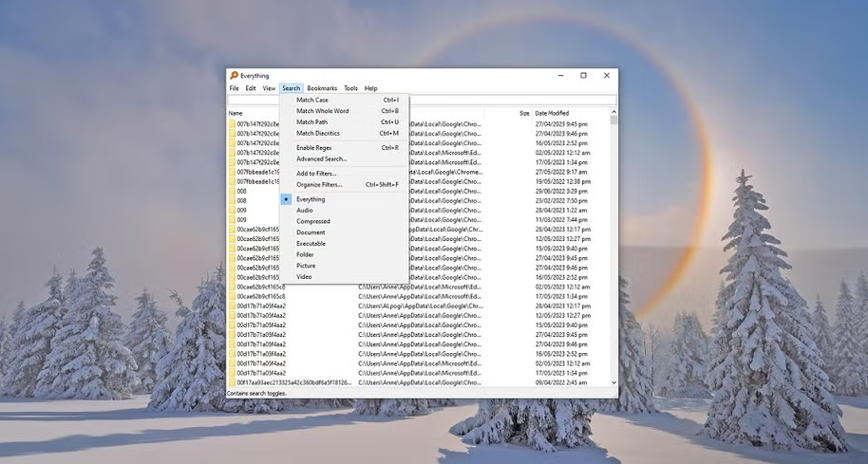This screenshot has height=464, width=868.
Task: Toggle Match Path option
Action: [x=345, y=122]
